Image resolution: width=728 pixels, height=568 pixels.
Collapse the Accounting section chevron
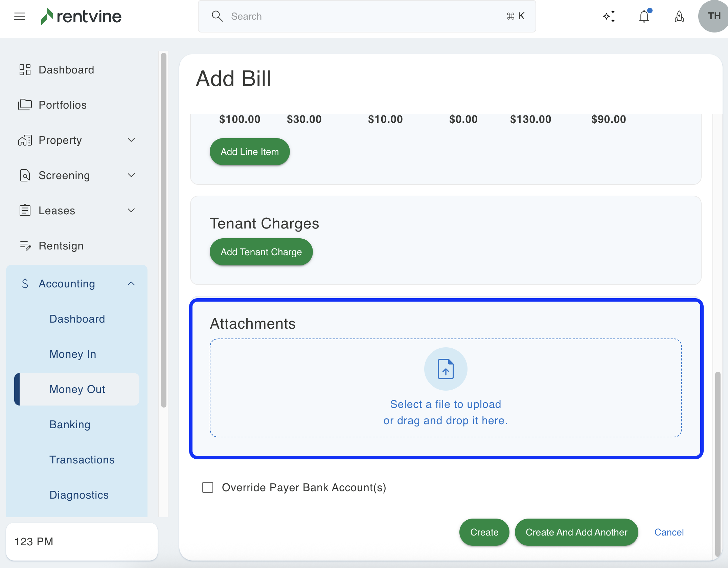click(131, 284)
